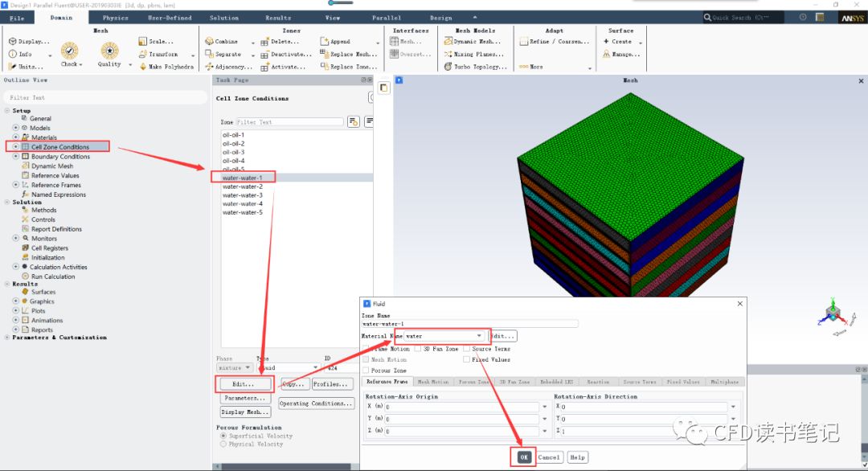Click the Display Mesh button

click(x=245, y=412)
